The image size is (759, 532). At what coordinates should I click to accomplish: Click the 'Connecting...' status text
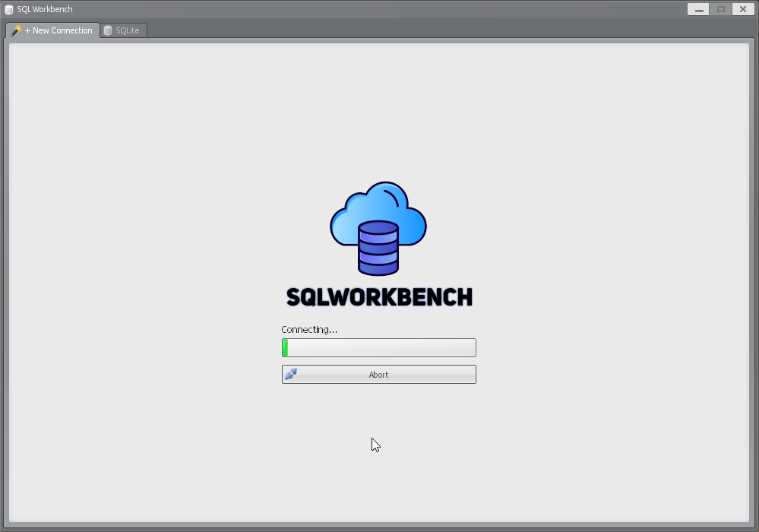(x=309, y=330)
